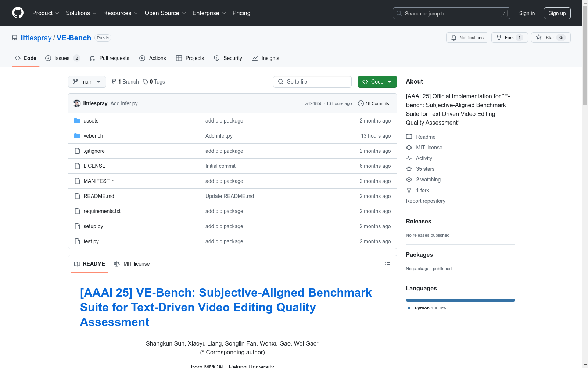Open the vebench folder
The width and height of the screenshot is (588, 368).
[93, 136]
